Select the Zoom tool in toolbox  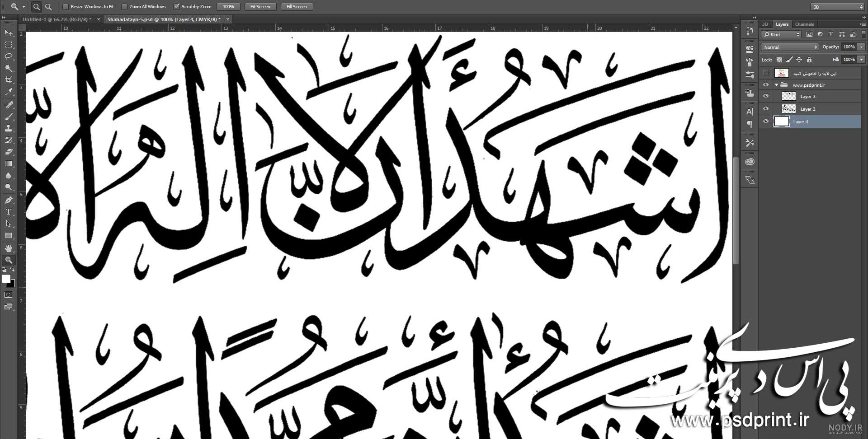point(9,260)
